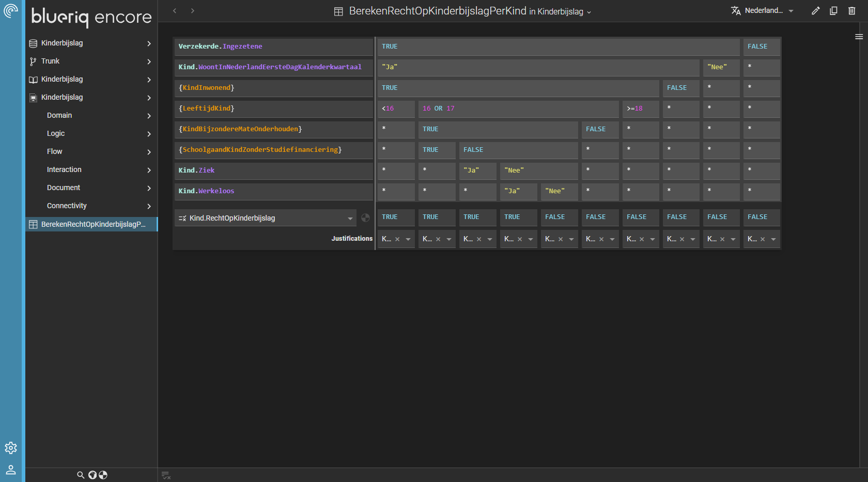Expand the Trunk chevron
This screenshot has width=868, height=482.
149,61
